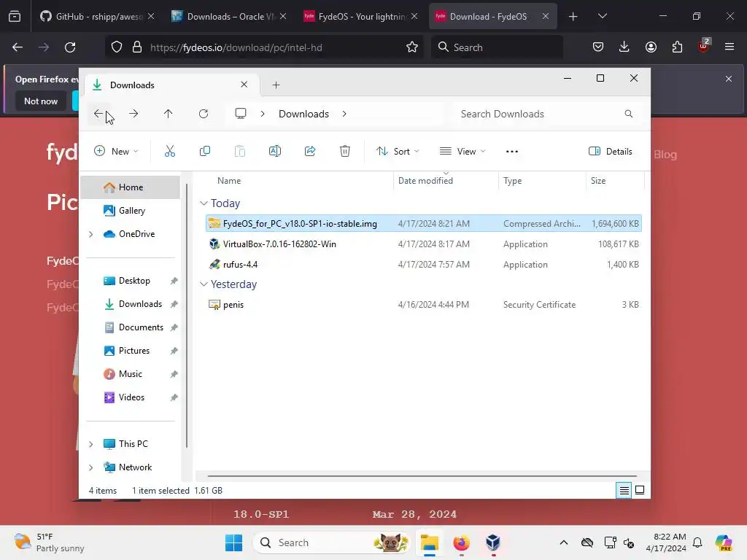The height and width of the screenshot is (560, 747).
Task: Click Not now on Firefox prompt
Action: (x=41, y=101)
